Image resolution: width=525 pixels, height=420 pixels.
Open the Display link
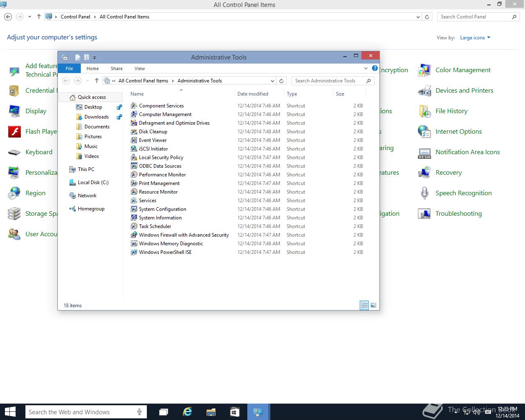tap(36, 111)
